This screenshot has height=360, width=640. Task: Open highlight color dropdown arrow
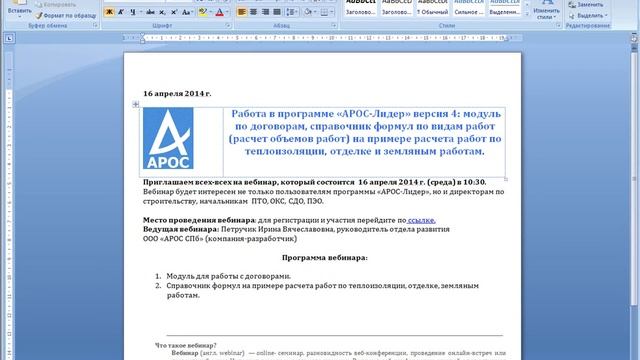click(x=211, y=12)
